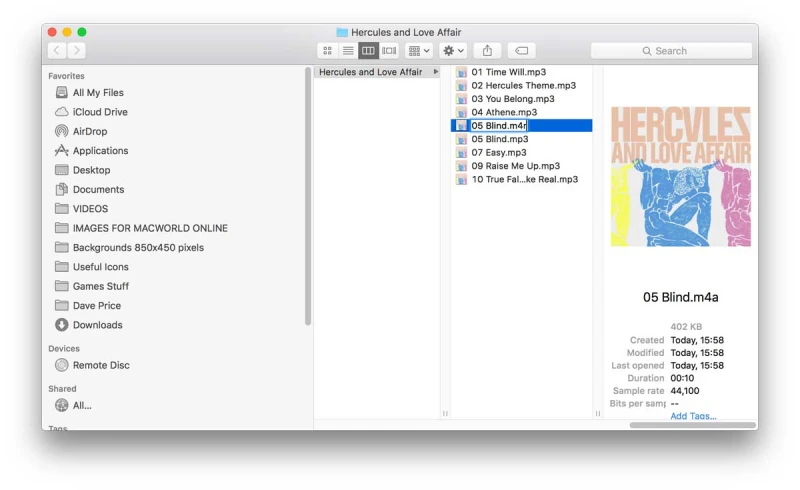Viewport: 800px width, 490px height.
Task: Open Downloads in the sidebar
Action: 97,325
